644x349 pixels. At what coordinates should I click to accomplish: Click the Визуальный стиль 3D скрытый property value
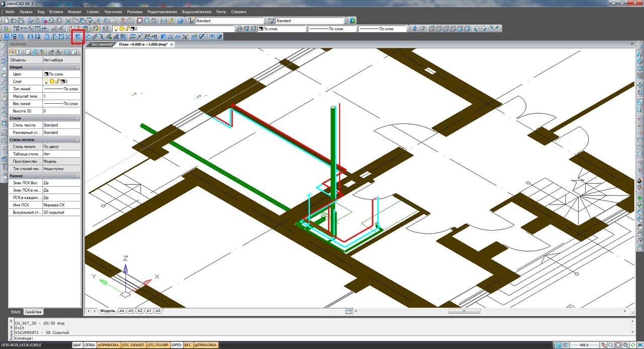61,213
